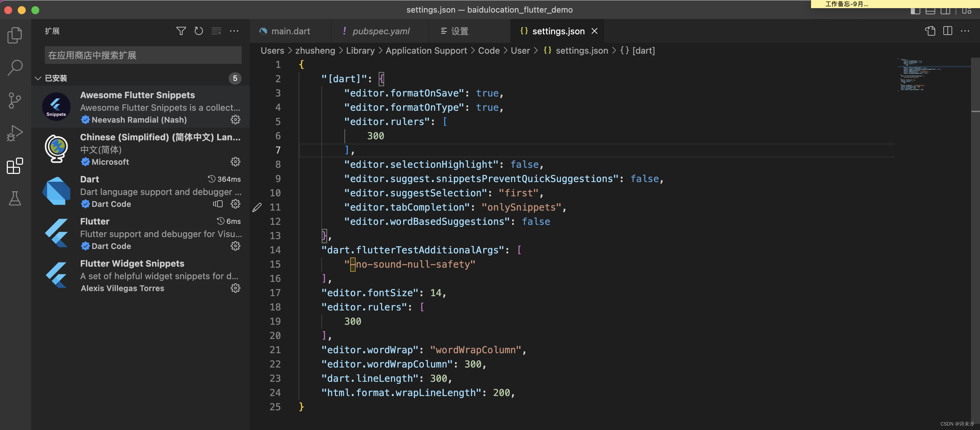980x430 pixels.
Task: Clear extensions search results icon
Action: click(x=216, y=31)
